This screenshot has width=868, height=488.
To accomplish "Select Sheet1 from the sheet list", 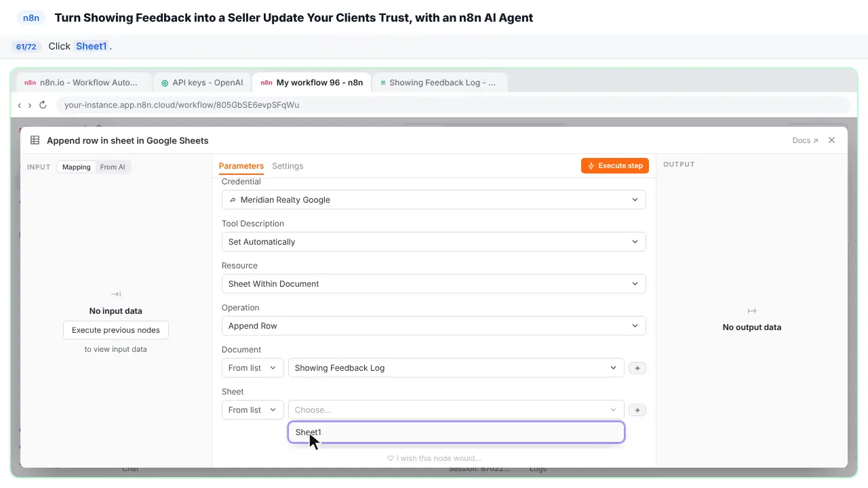I will (x=456, y=432).
